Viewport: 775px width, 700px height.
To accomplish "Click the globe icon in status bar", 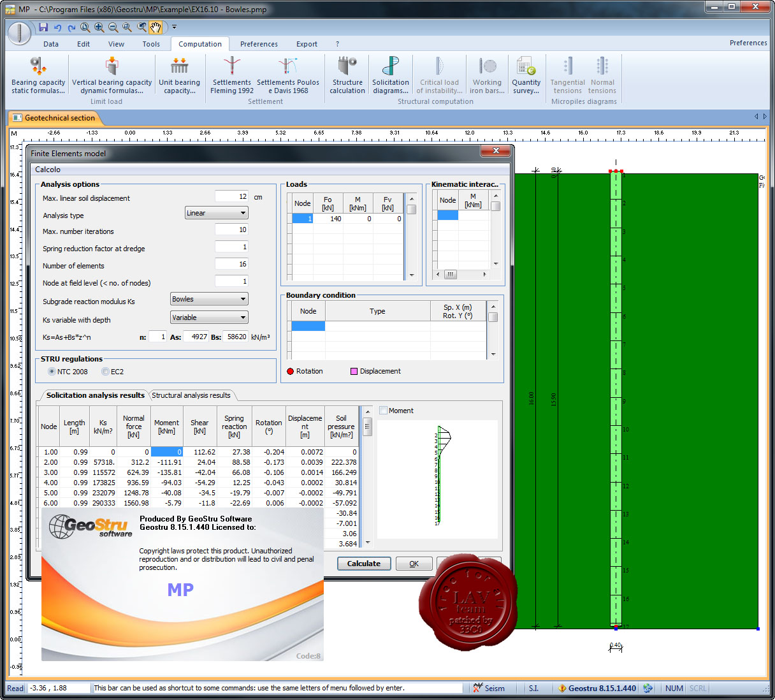I will 648,689.
